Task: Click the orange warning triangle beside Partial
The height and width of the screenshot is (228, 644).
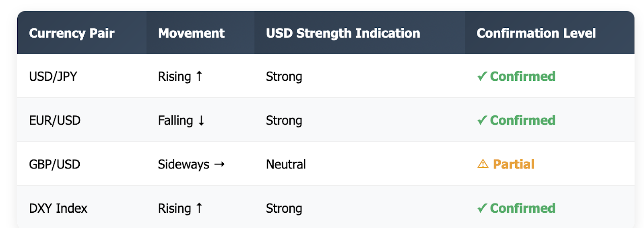Action: tap(483, 164)
